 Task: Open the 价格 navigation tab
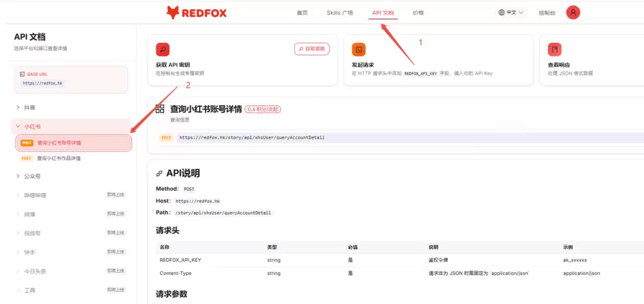click(418, 13)
